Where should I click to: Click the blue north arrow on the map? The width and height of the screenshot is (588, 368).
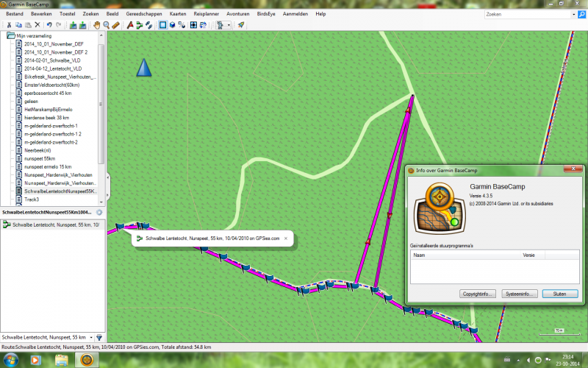coord(144,68)
